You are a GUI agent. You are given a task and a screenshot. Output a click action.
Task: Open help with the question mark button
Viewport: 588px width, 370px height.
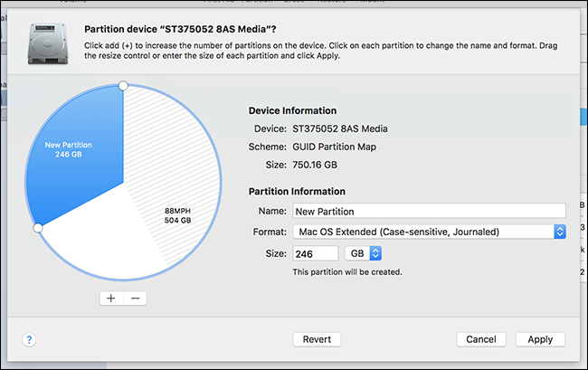click(29, 339)
